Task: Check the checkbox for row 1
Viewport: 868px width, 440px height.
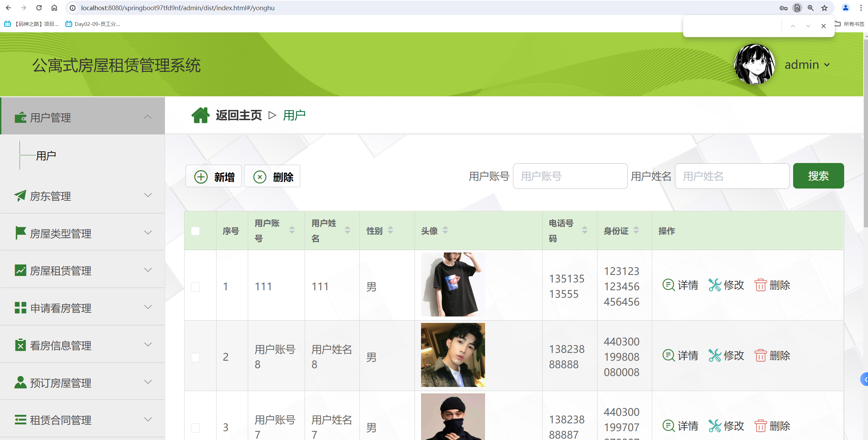Action: [x=195, y=287]
